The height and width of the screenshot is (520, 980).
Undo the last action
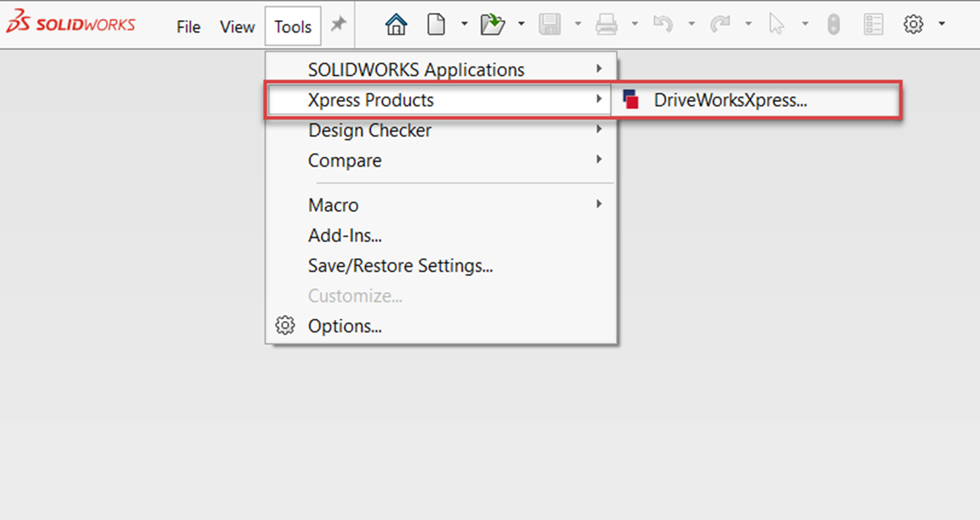663,23
